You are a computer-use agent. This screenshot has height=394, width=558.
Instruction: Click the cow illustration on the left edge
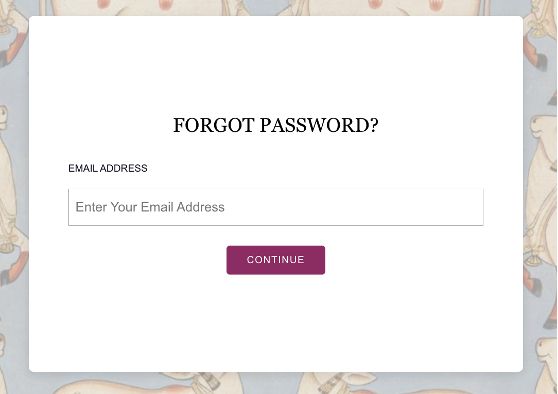pyautogui.click(x=12, y=196)
